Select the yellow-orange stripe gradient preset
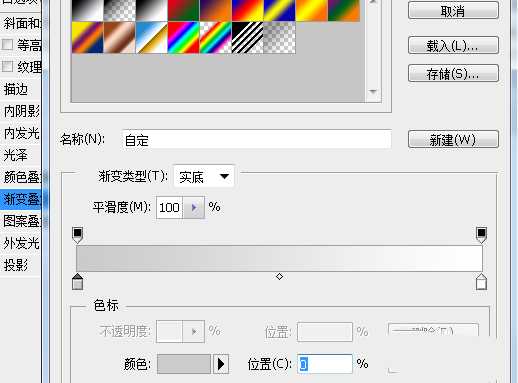 311,10
